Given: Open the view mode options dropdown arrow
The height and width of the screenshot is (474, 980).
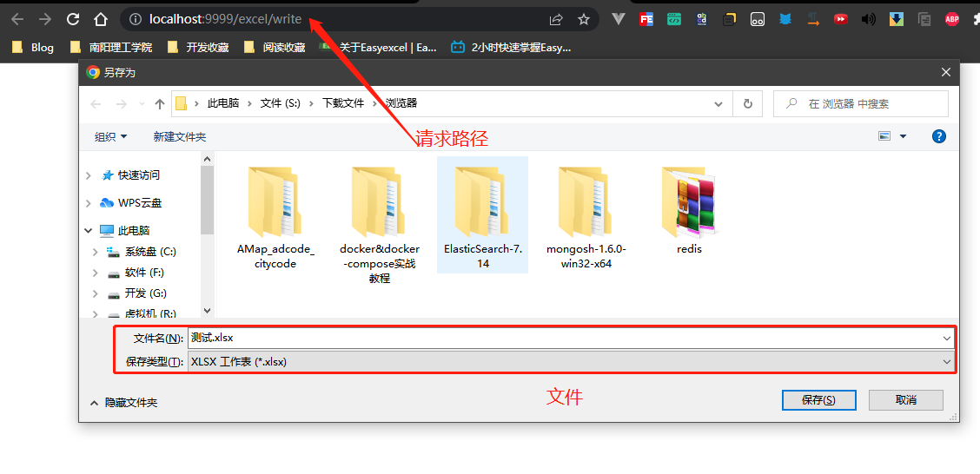Looking at the screenshot, I should [x=903, y=137].
